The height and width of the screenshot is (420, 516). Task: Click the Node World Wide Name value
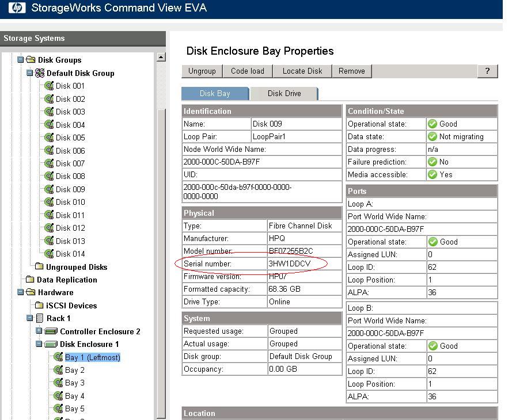(x=222, y=162)
